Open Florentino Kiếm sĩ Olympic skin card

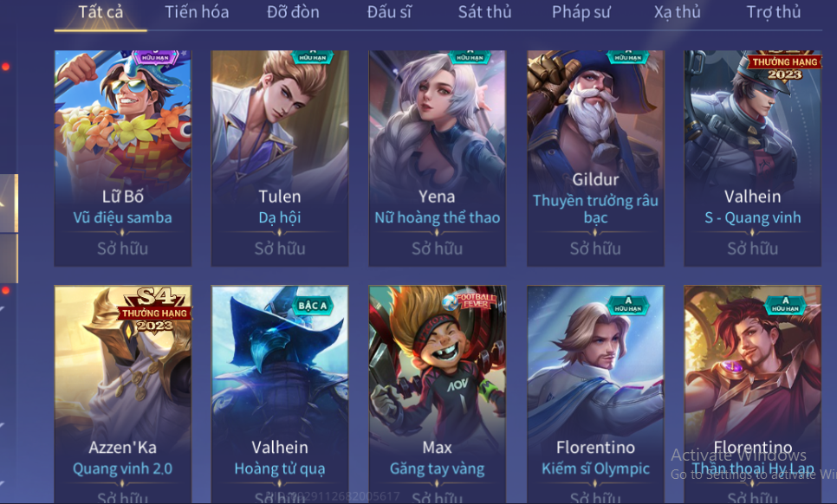point(595,395)
